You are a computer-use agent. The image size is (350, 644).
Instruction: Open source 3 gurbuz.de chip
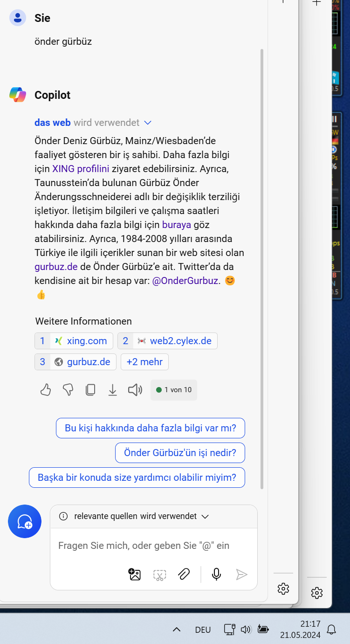point(75,362)
